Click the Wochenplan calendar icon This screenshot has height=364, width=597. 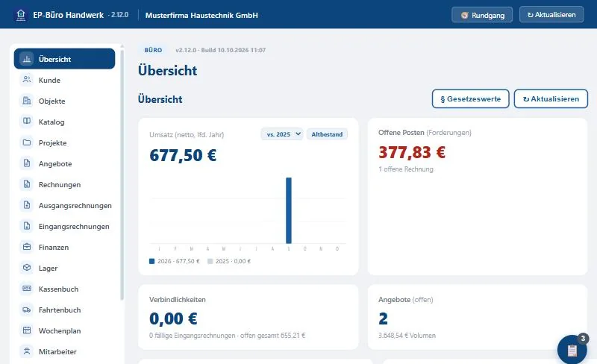[x=27, y=330]
